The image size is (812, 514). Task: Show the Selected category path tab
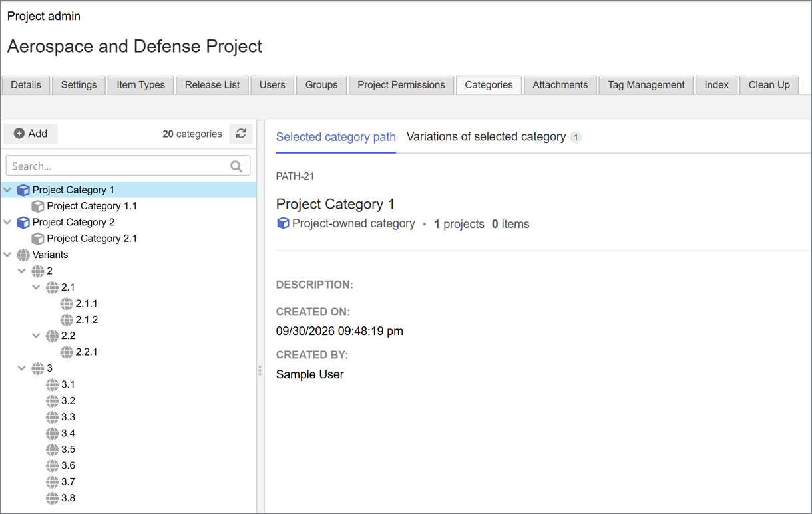click(336, 137)
